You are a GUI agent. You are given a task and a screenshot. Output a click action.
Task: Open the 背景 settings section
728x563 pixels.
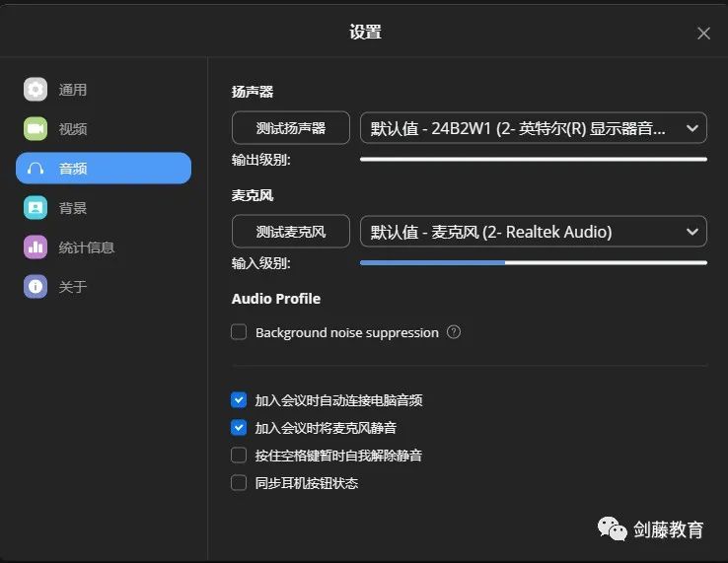pos(104,207)
